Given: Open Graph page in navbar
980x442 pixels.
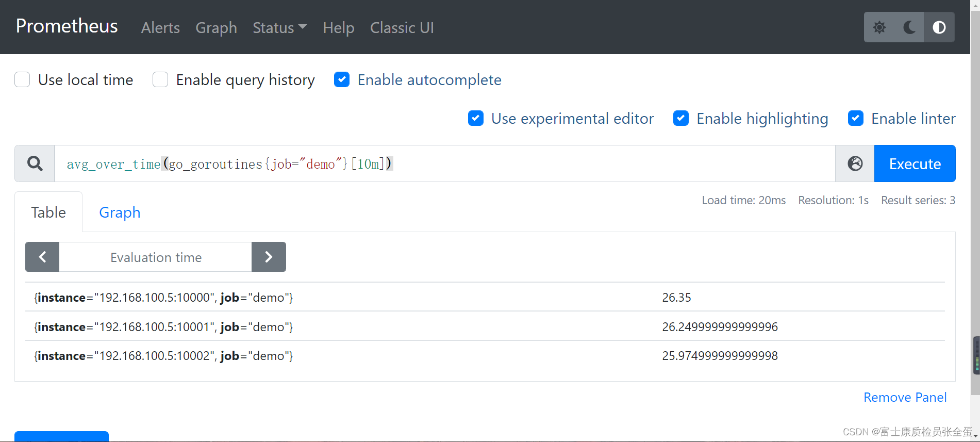Looking at the screenshot, I should pos(216,27).
